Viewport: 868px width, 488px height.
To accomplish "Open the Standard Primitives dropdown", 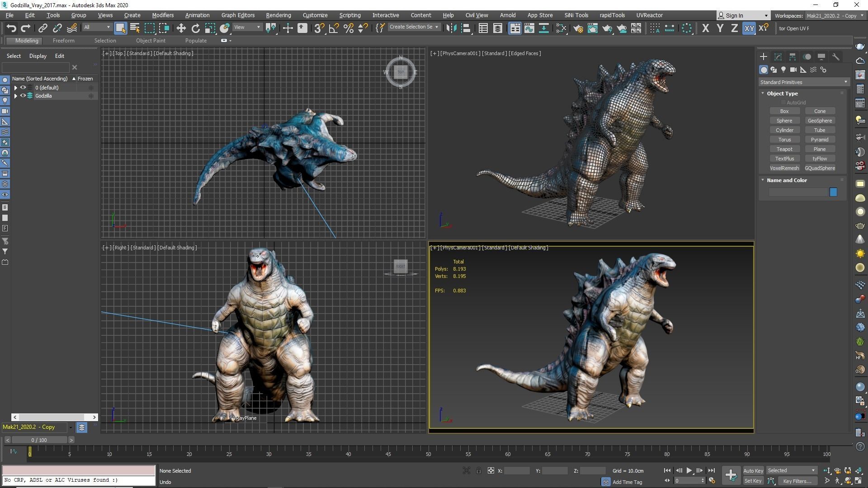I will [804, 82].
